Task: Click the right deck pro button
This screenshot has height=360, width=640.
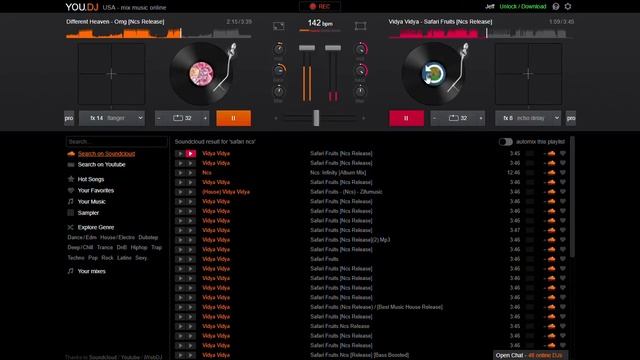Action: tap(571, 118)
